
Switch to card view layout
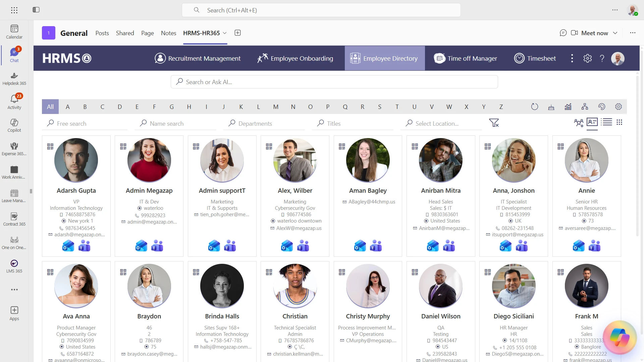pyautogui.click(x=592, y=122)
